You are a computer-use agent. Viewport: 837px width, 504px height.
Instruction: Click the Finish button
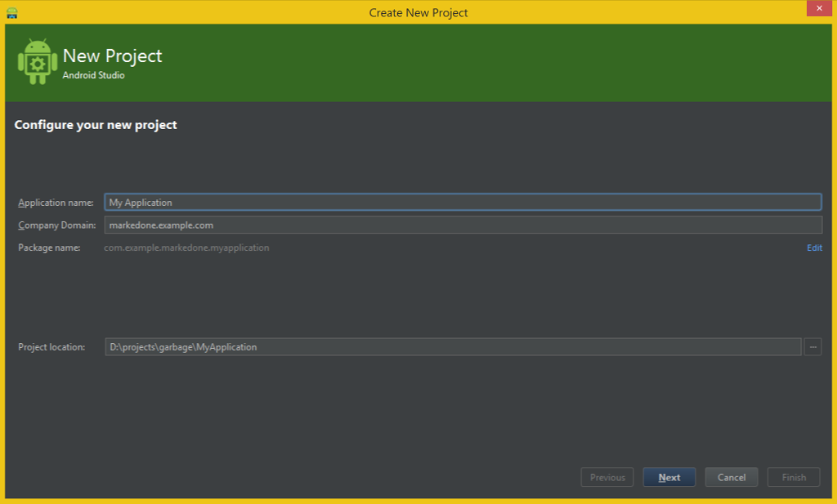coord(794,477)
